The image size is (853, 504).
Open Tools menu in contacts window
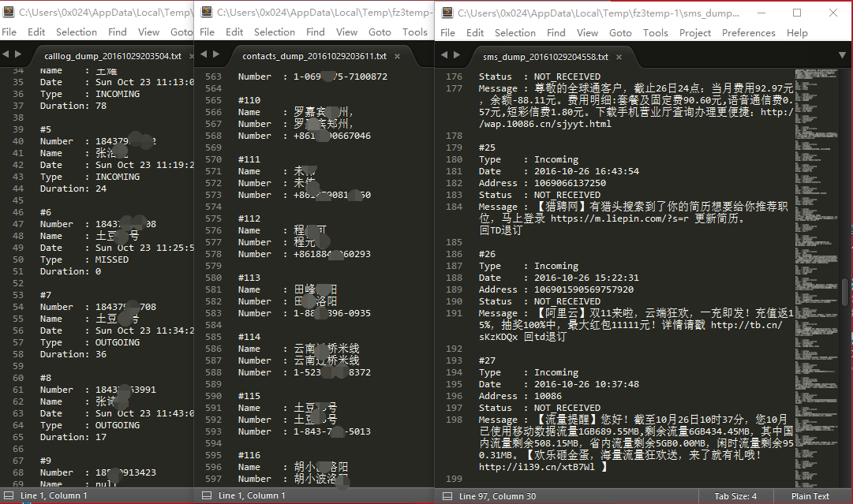(414, 32)
